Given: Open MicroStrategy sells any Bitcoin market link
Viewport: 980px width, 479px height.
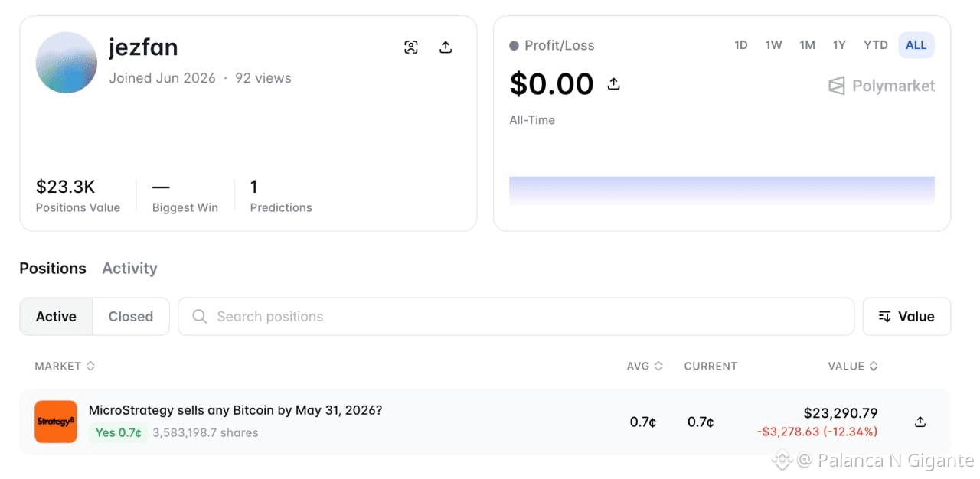Looking at the screenshot, I should tap(235, 410).
